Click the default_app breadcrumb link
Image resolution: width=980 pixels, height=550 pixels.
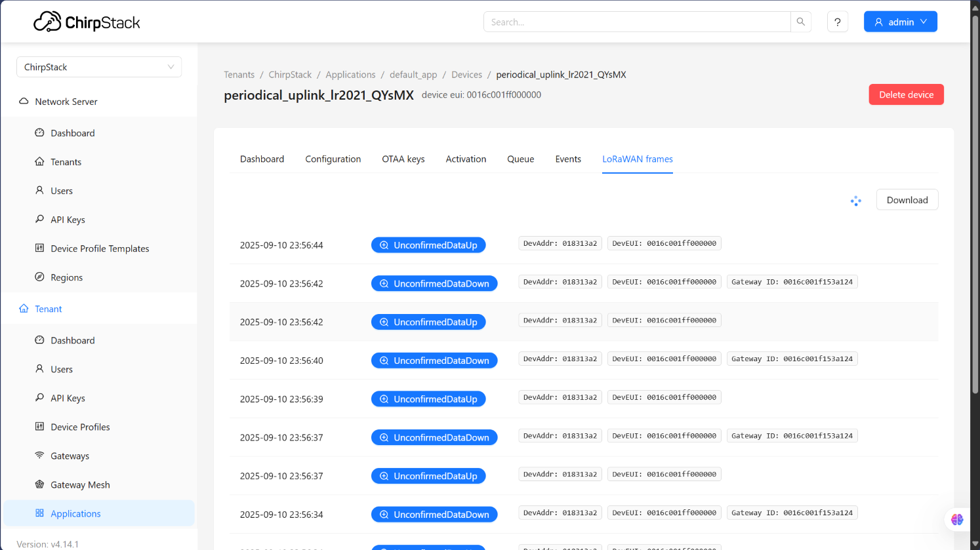413,75
